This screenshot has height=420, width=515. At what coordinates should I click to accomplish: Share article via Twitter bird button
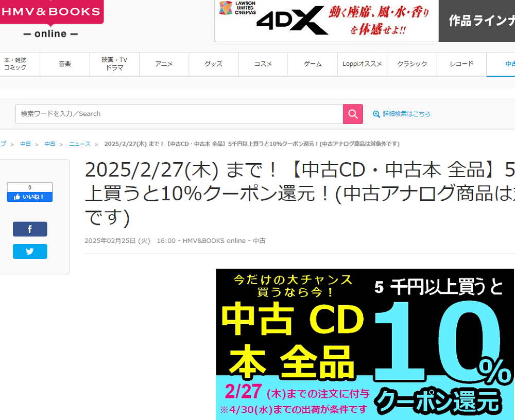point(30,251)
